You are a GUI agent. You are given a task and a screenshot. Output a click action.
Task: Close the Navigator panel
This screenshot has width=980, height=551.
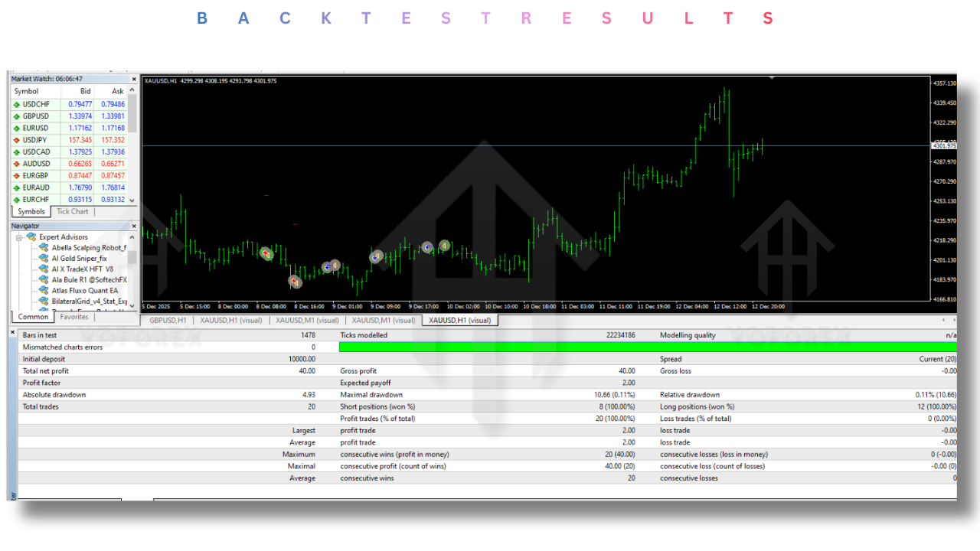(133, 226)
